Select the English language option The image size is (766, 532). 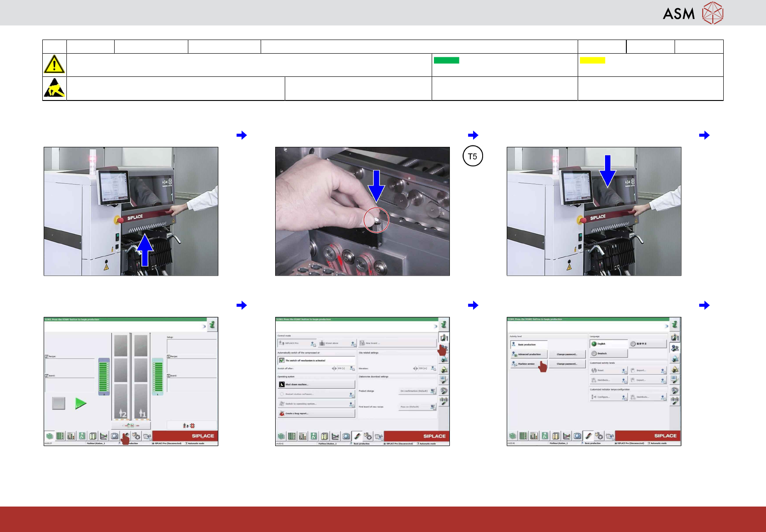(x=609, y=344)
